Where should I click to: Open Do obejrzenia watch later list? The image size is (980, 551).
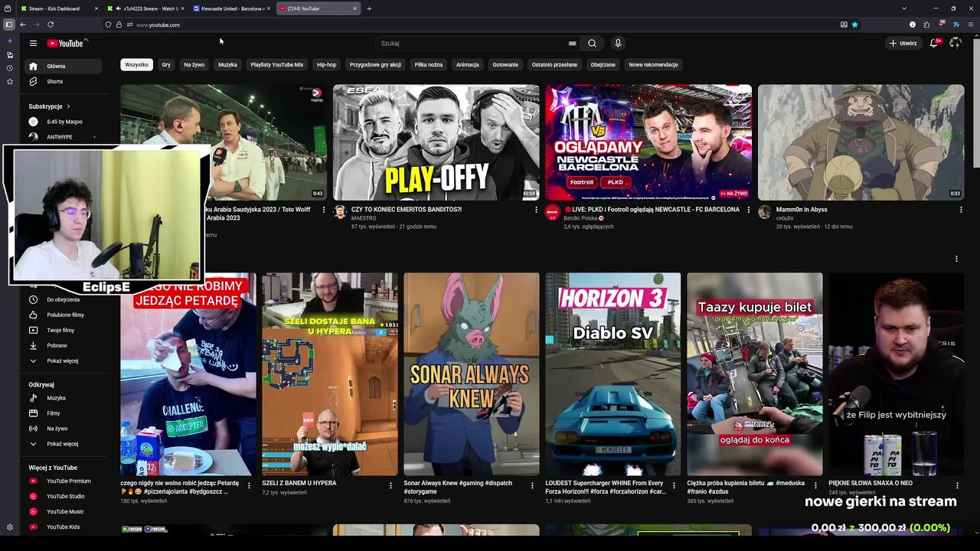[61, 299]
